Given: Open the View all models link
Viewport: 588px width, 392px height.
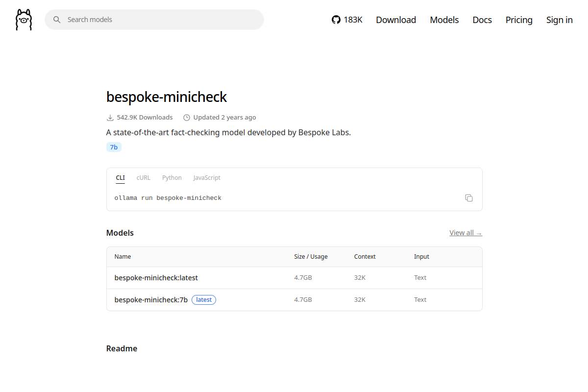Looking at the screenshot, I should tap(465, 233).
